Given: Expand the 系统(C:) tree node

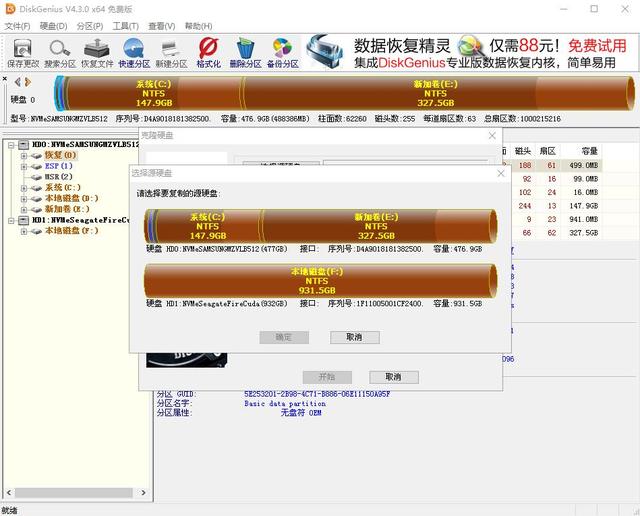Looking at the screenshot, I should pyautogui.click(x=24, y=188).
